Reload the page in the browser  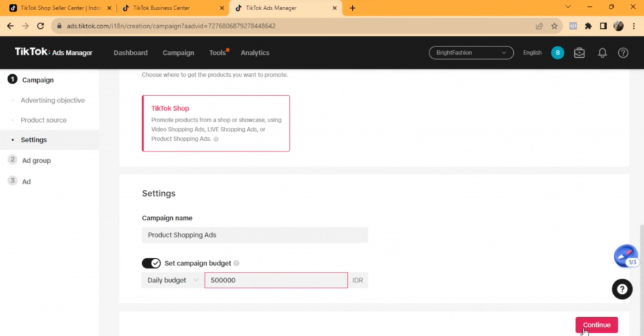click(x=41, y=26)
